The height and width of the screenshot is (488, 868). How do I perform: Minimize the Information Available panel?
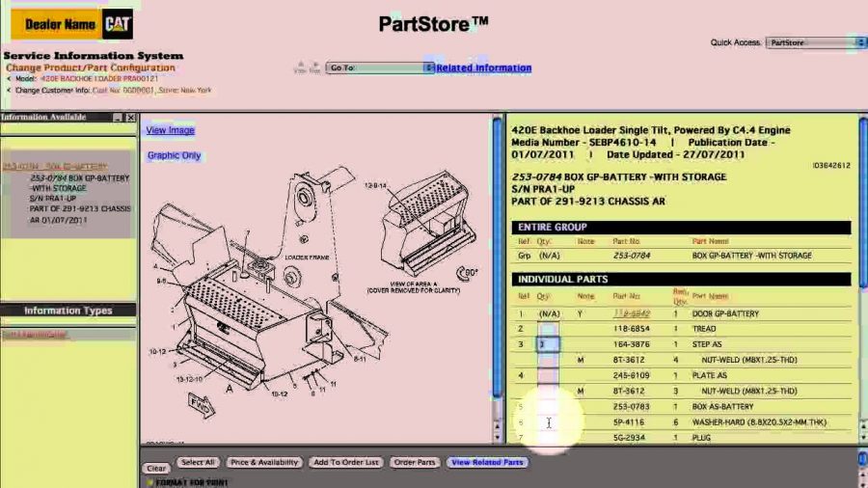click(x=118, y=118)
